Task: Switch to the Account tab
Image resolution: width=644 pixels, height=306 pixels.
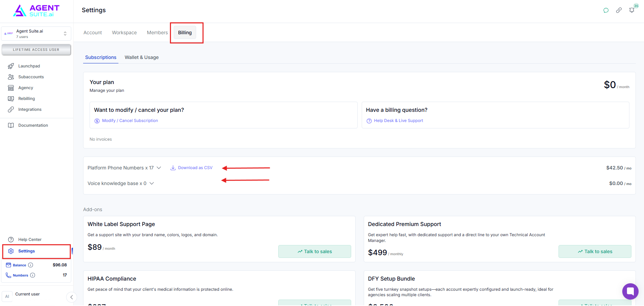Action: click(93, 33)
